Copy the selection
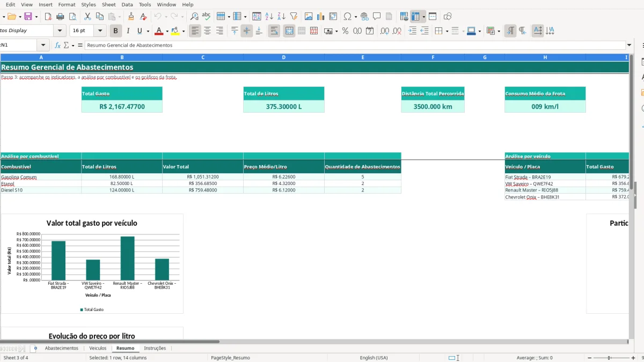This screenshot has height=362, width=644. point(99,17)
